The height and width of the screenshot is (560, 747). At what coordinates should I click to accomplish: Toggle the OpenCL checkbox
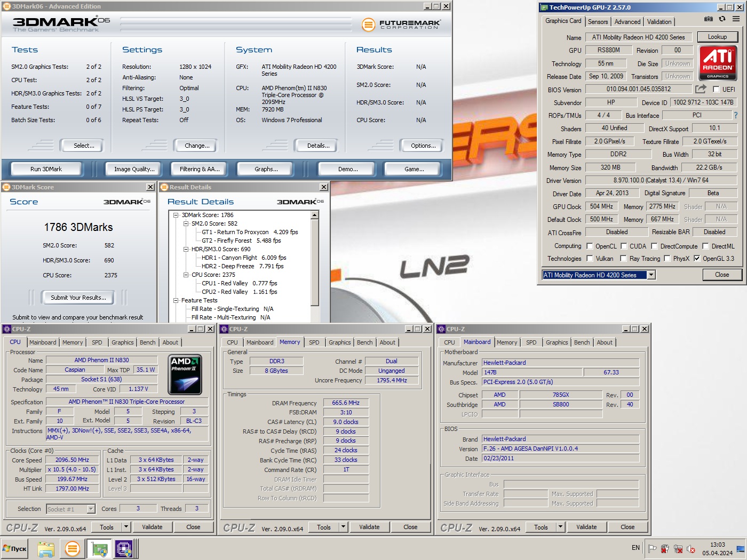pos(590,246)
